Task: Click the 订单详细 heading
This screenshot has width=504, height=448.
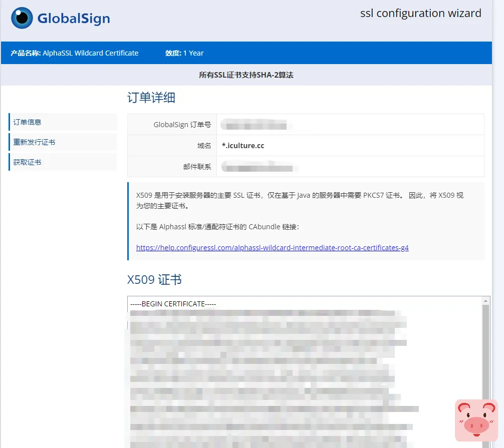Action: point(151,98)
